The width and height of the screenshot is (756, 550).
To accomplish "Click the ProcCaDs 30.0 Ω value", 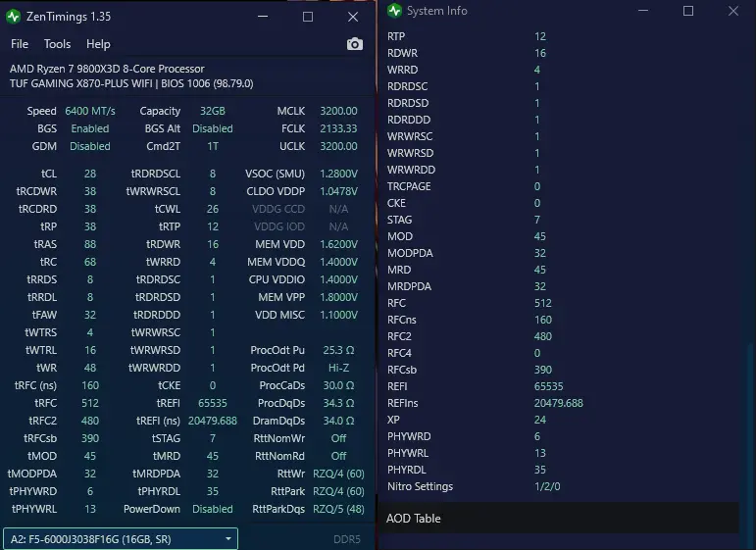I will point(338,385).
